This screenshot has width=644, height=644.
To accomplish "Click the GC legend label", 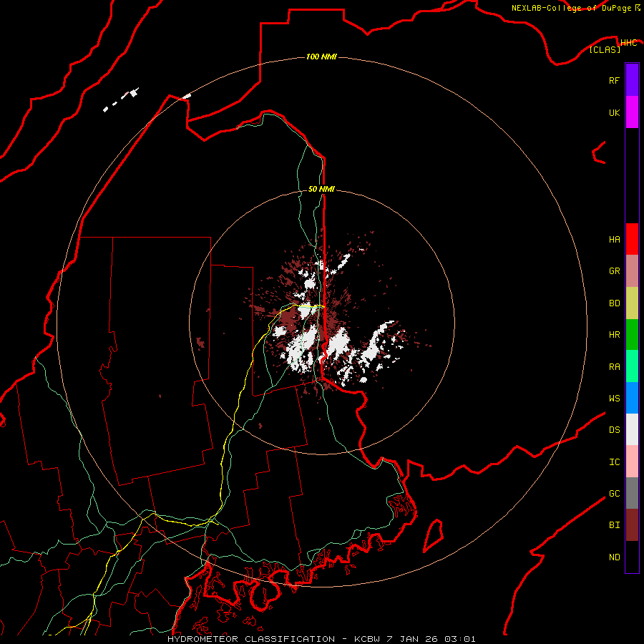I will click(x=614, y=494).
